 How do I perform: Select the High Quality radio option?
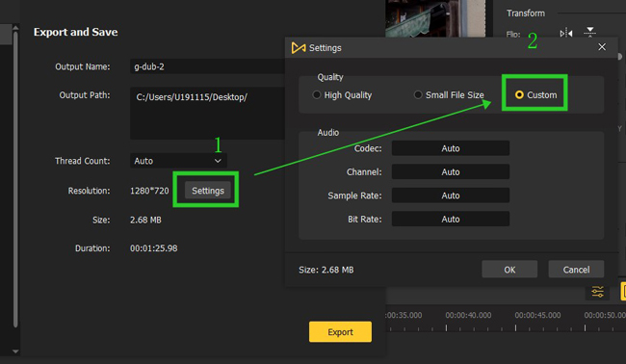342,95
